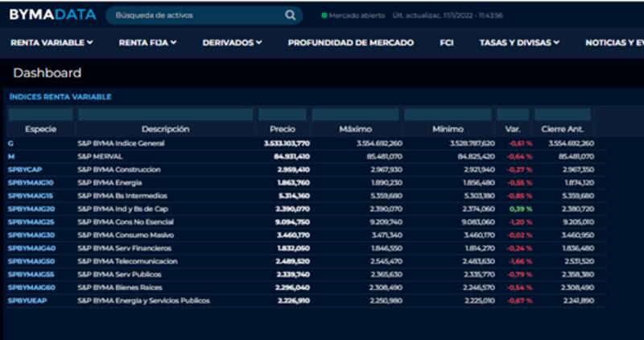Click the green Mercado abierto status dot
Screen dimensions: 644x340
coord(324,15)
